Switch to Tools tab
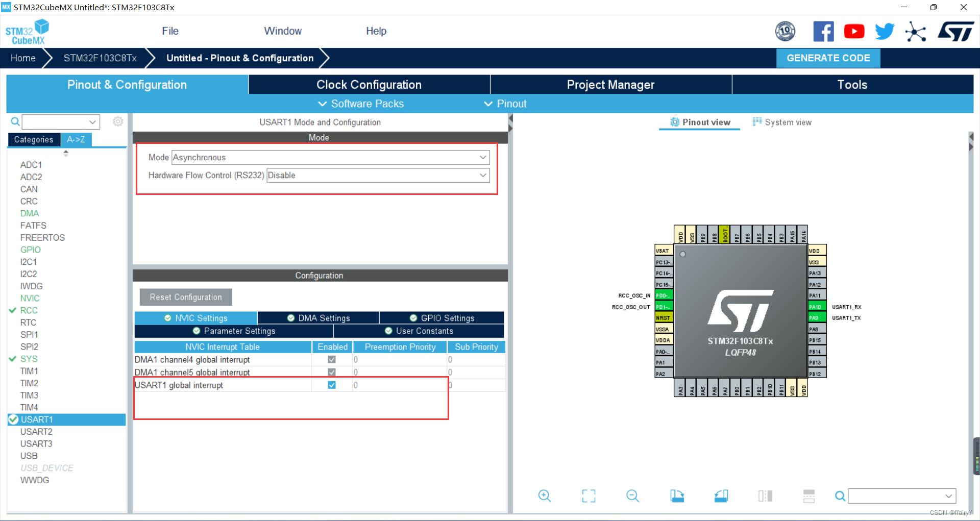This screenshot has height=521, width=980. point(852,85)
